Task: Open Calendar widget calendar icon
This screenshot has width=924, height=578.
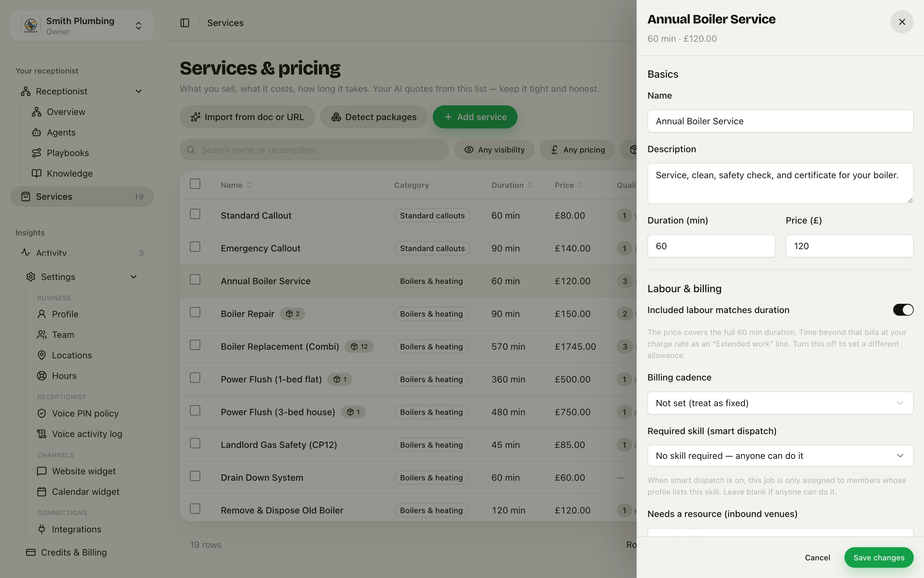Action: 42,492
